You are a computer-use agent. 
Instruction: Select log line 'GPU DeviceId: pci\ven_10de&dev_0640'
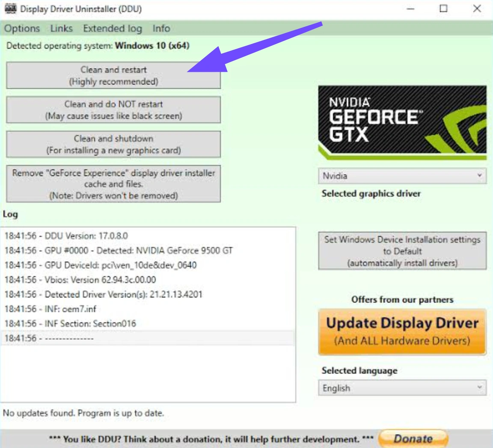pyautogui.click(x=148, y=265)
